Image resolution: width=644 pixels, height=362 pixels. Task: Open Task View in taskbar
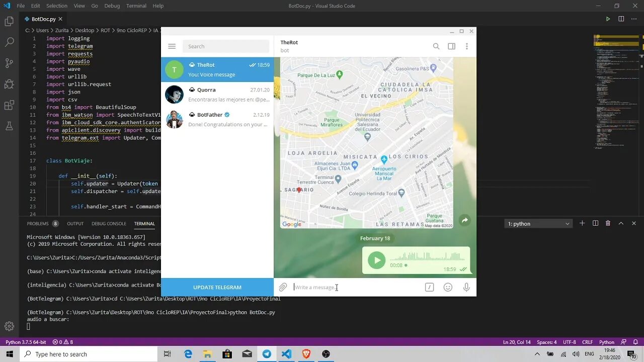[x=168, y=354]
